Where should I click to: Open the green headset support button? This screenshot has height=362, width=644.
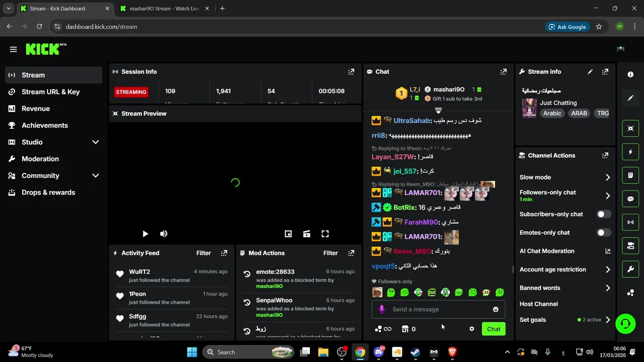point(625,323)
